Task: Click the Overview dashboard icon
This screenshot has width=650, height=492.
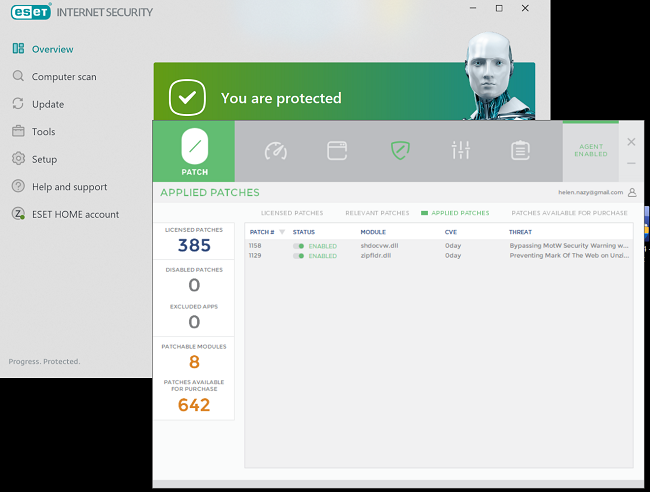Action: click(18, 48)
